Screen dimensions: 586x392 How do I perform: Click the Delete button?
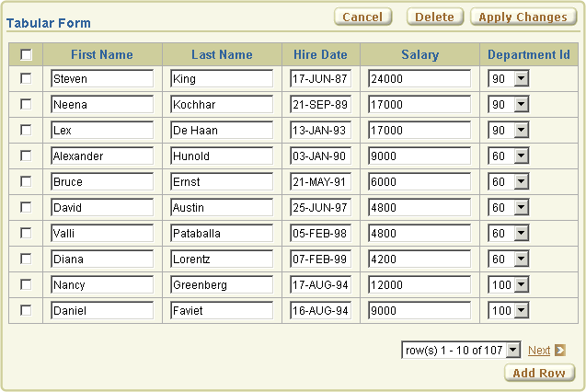click(434, 17)
